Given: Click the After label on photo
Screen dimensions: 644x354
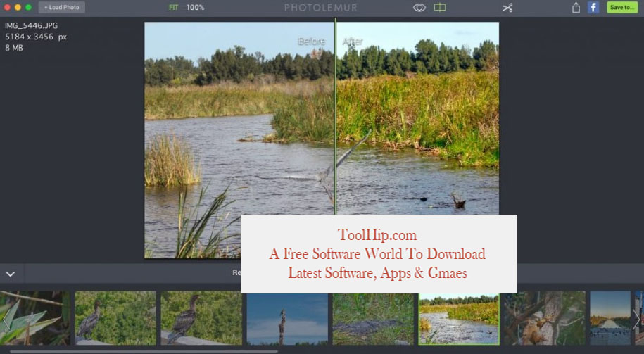Looking at the screenshot, I should [x=353, y=42].
